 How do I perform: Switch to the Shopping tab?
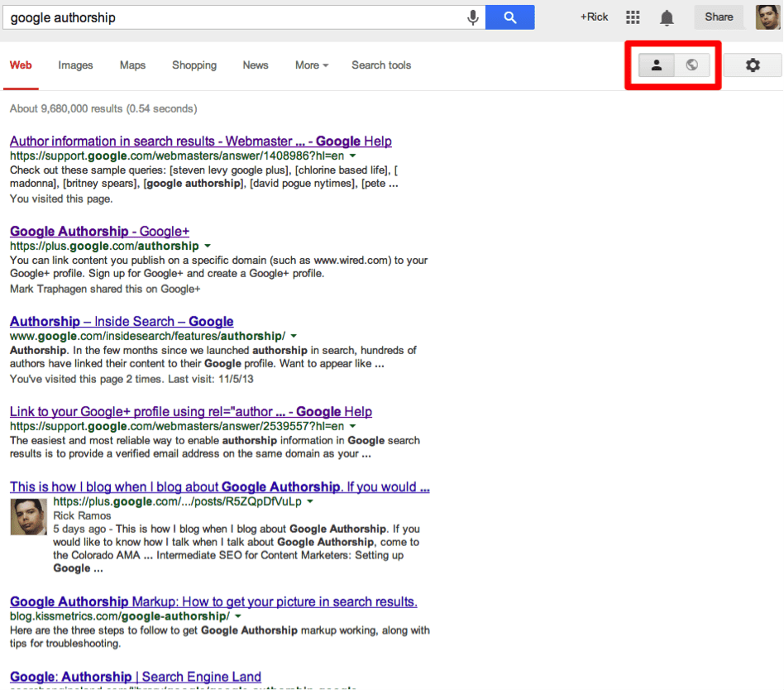[194, 65]
